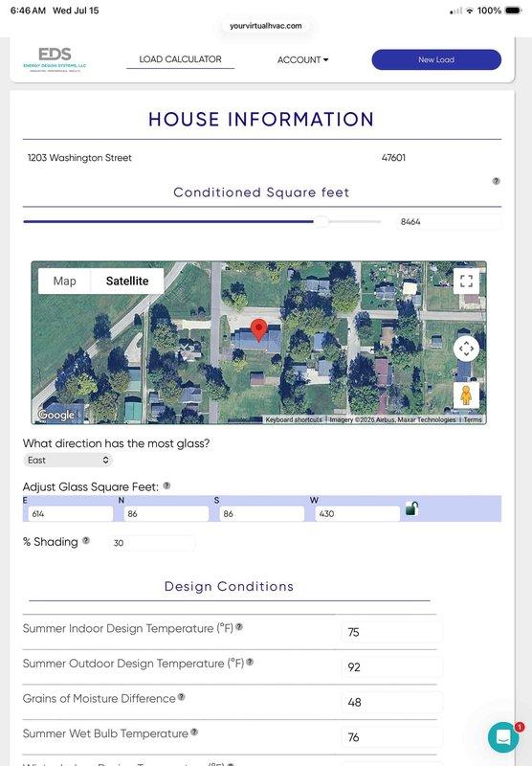The width and height of the screenshot is (532, 766).
Task: Click the New Load button
Action: pyautogui.click(x=436, y=59)
